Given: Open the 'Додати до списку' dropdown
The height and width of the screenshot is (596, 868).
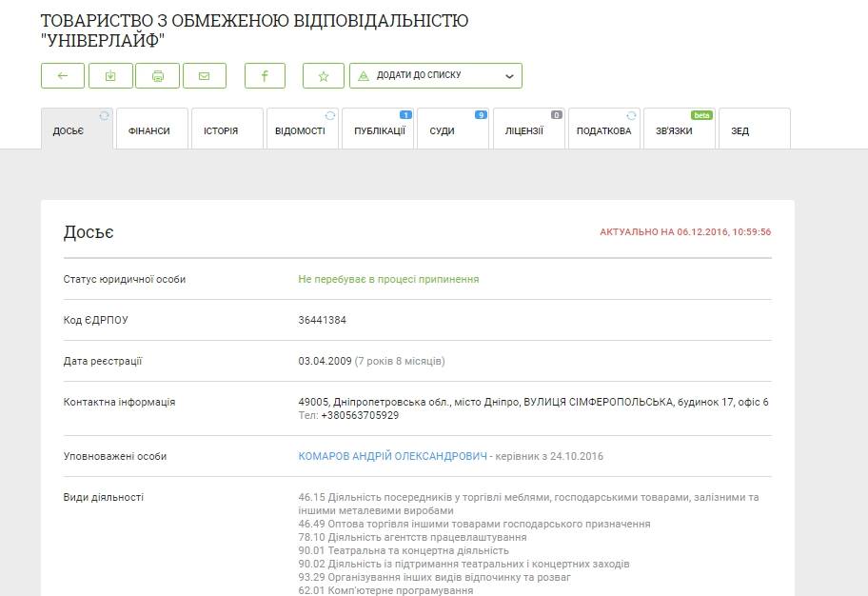Looking at the screenshot, I should click(x=435, y=76).
